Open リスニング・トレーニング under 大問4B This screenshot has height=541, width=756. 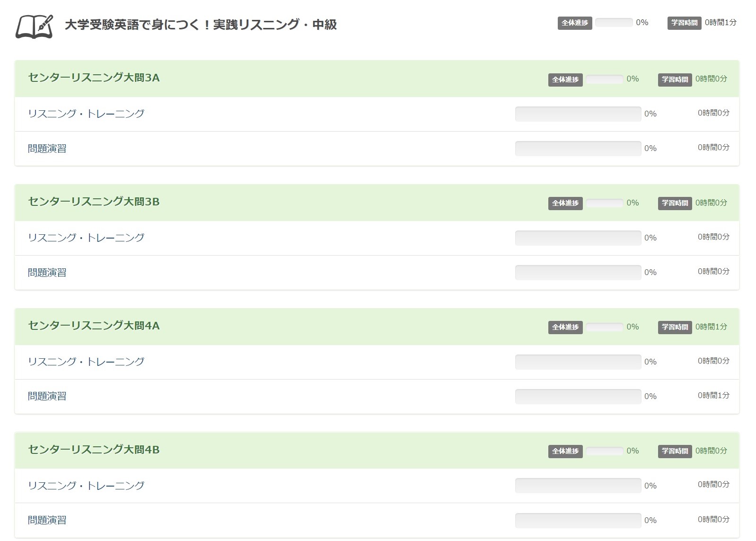point(86,486)
